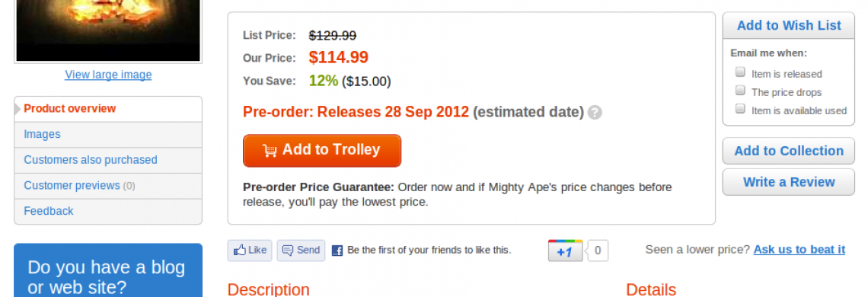Check 'Item is available used' option
The width and height of the screenshot is (868, 297).
pos(740,109)
